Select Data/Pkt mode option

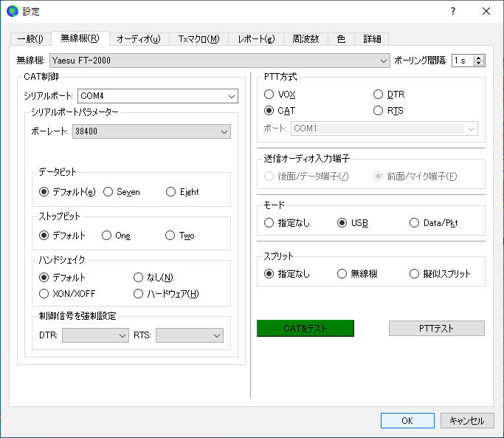(x=415, y=223)
